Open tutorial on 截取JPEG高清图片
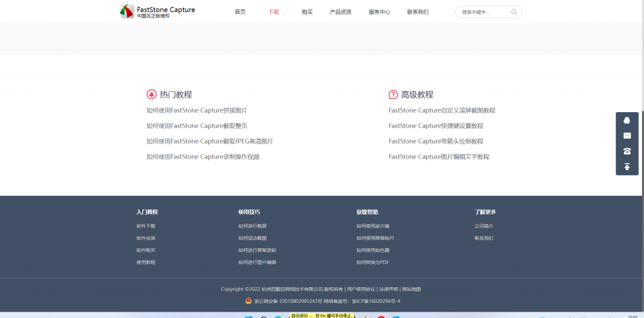 pyautogui.click(x=210, y=141)
